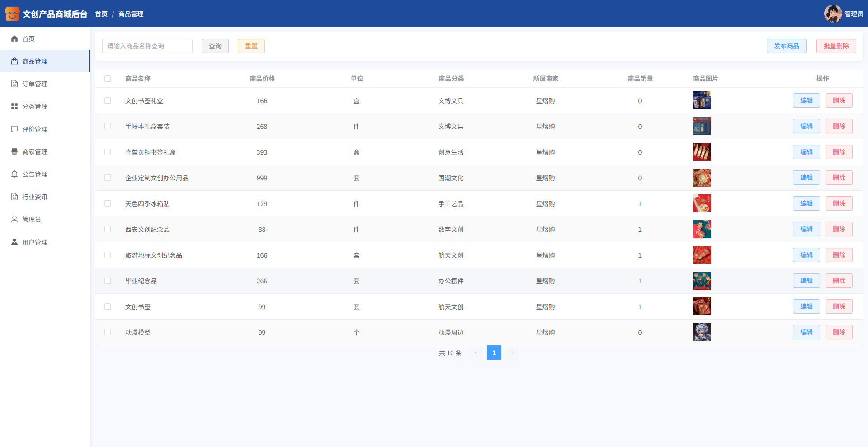
Task: Click the bell icon beside 公告管理
Action: tap(14, 174)
